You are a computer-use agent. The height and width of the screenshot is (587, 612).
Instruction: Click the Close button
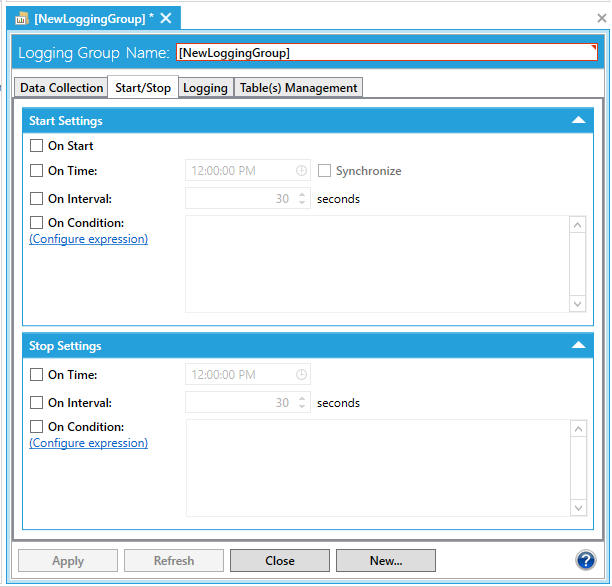click(280, 560)
